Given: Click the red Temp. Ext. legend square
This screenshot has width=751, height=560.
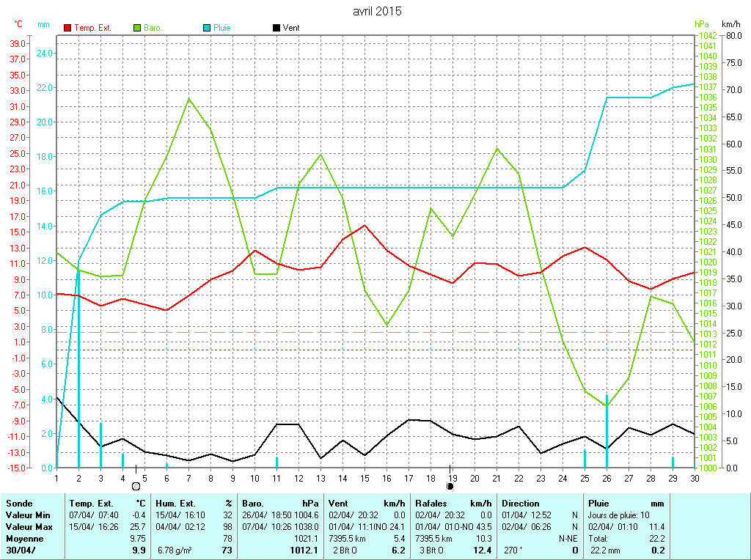Looking at the screenshot, I should pos(68,28).
